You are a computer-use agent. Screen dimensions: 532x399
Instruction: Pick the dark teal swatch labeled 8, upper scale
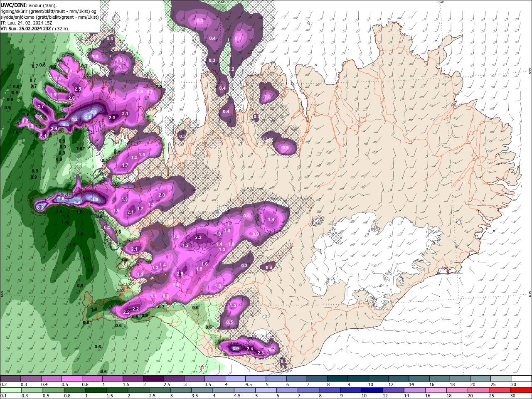(337, 379)
